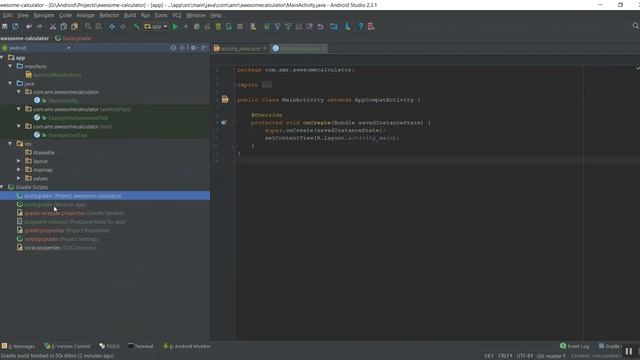The height and width of the screenshot is (360, 640).
Task: Click Git: master branch in status bar
Action: tap(551, 356)
